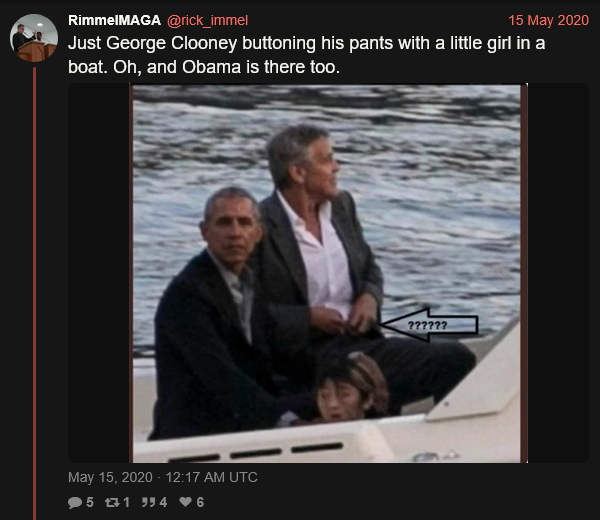Click the retweet arrows icon
Image resolution: width=600 pixels, height=520 pixels.
point(112,502)
